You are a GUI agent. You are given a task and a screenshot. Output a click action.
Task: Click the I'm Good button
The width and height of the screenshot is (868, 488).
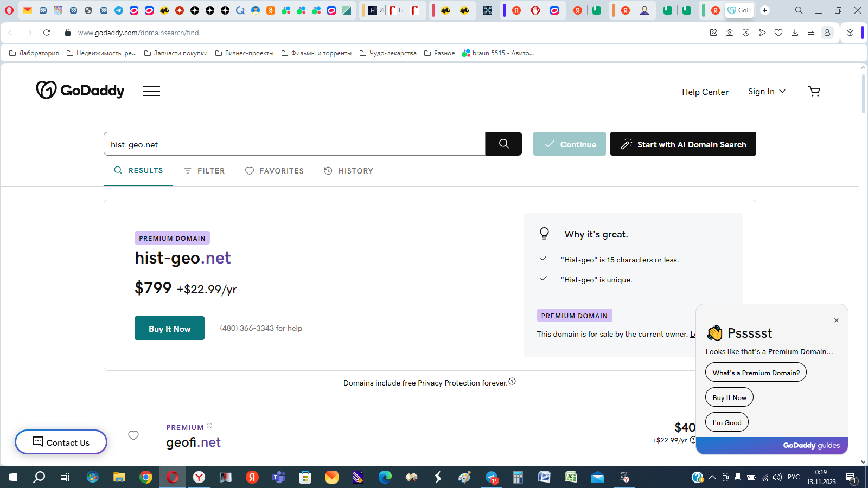[727, 422]
